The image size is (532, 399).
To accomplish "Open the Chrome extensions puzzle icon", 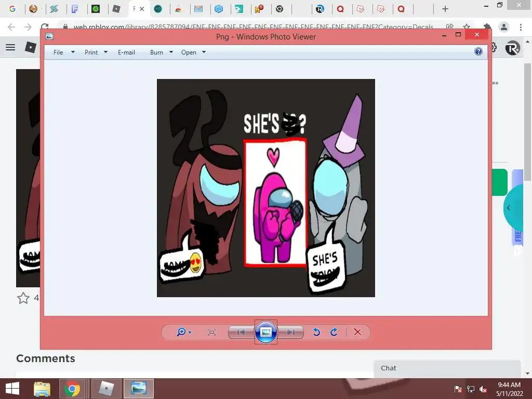I will point(487,27).
